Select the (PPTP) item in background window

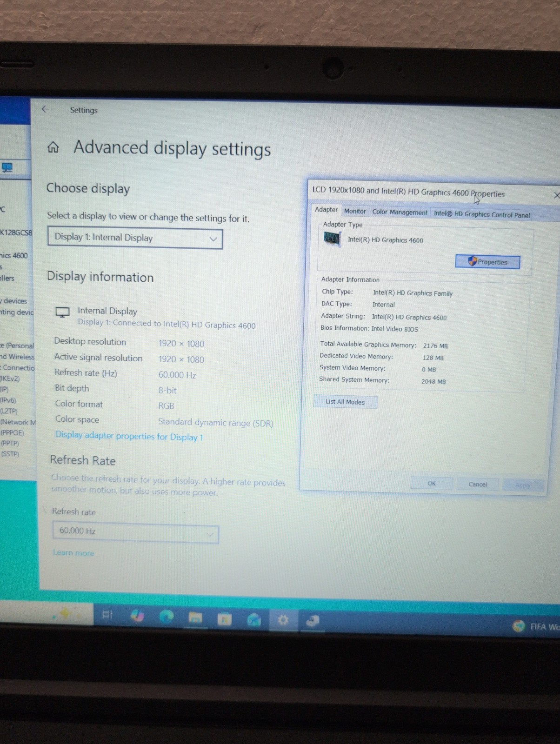click(x=10, y=443)
